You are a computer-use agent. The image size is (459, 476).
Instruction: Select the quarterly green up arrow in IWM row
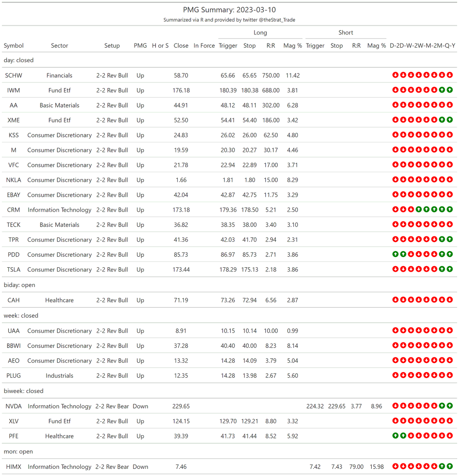(442, 90)
